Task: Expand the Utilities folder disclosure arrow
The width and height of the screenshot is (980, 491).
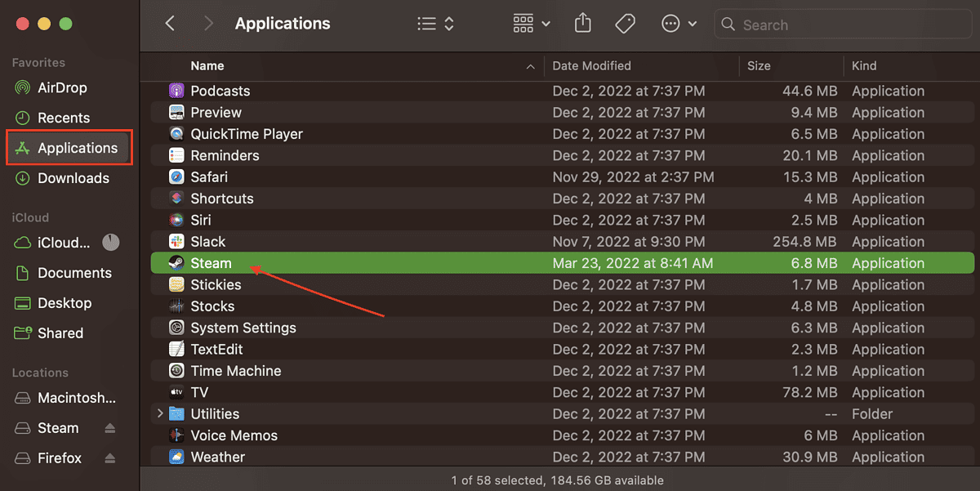Action: pos(160,414)
